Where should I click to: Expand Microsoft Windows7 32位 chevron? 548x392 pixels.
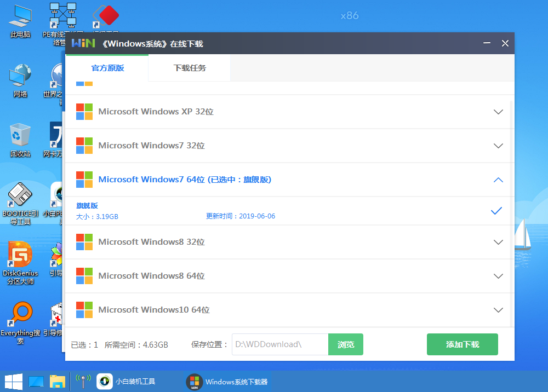[x=498, y=146]
